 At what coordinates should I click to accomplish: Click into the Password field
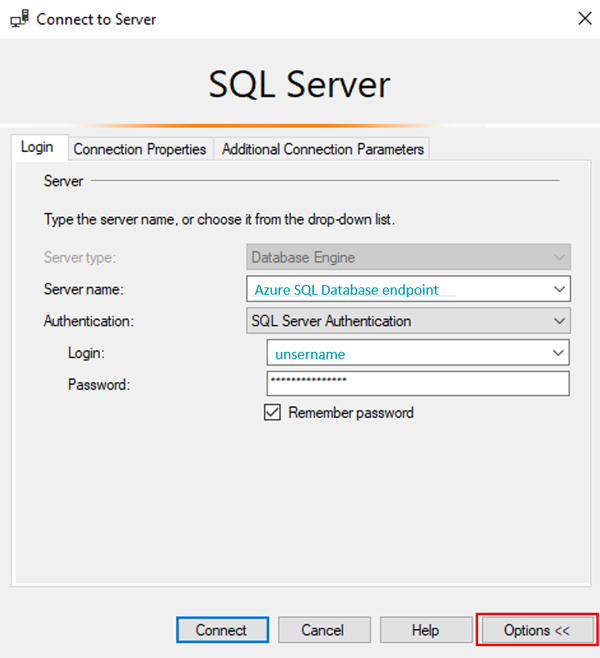418,383
